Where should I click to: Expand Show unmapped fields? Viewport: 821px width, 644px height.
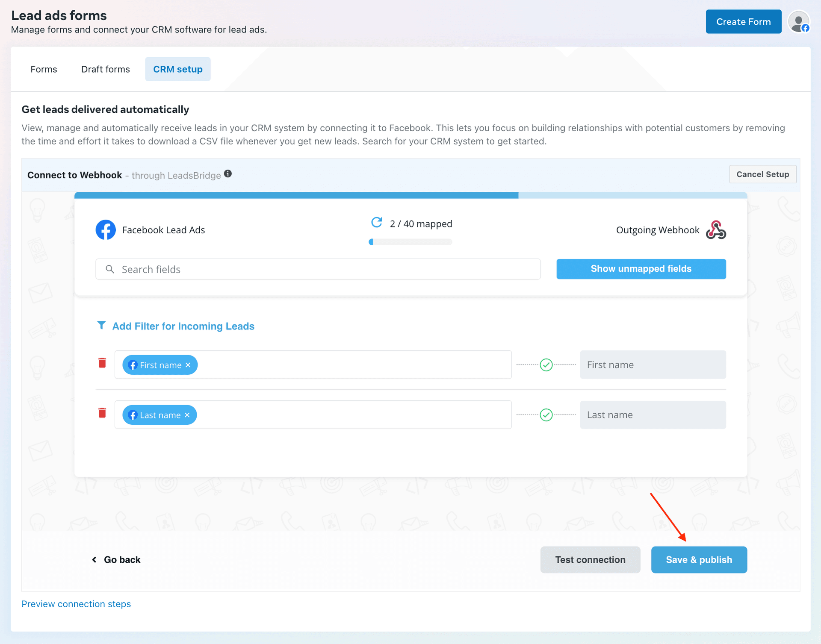click(x=641, y=269)
